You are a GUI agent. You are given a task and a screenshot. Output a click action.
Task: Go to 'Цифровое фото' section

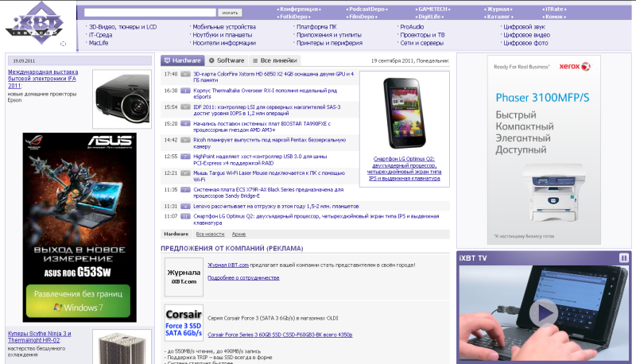pyautogui.click(x=525, y=43)
